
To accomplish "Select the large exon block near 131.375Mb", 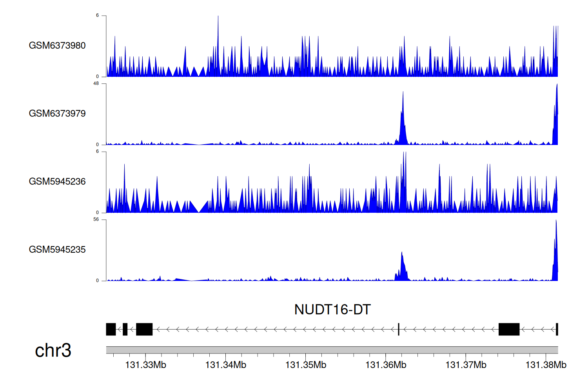I will point(509,329).
